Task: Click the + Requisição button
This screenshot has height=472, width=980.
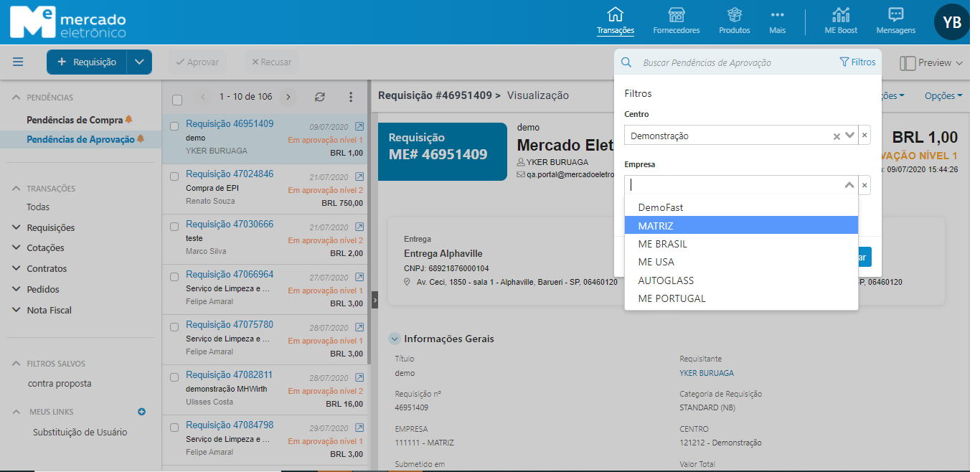Action: [x=87, y=62]
